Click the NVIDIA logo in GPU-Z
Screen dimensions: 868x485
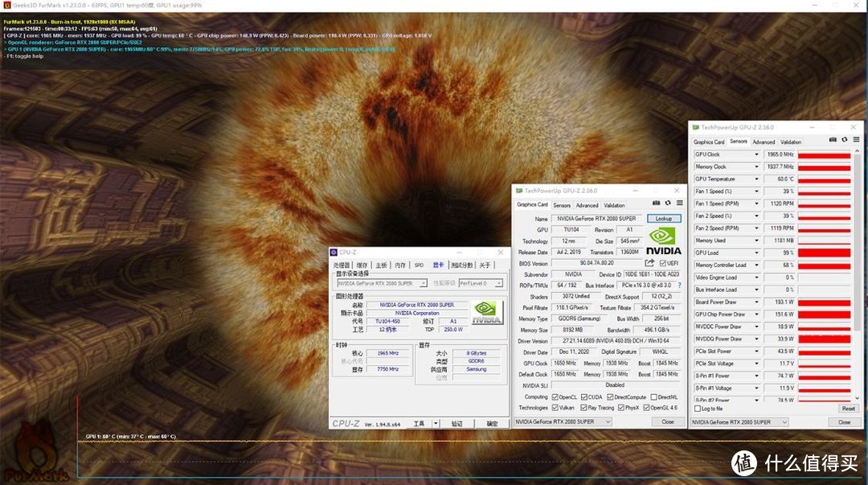(x=664, y=237)
